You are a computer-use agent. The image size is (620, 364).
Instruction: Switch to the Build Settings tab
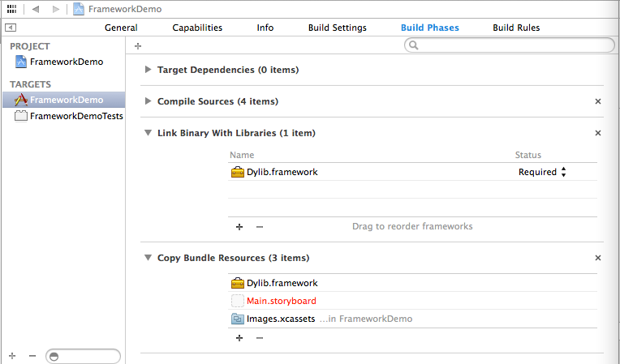pos(337,28)
